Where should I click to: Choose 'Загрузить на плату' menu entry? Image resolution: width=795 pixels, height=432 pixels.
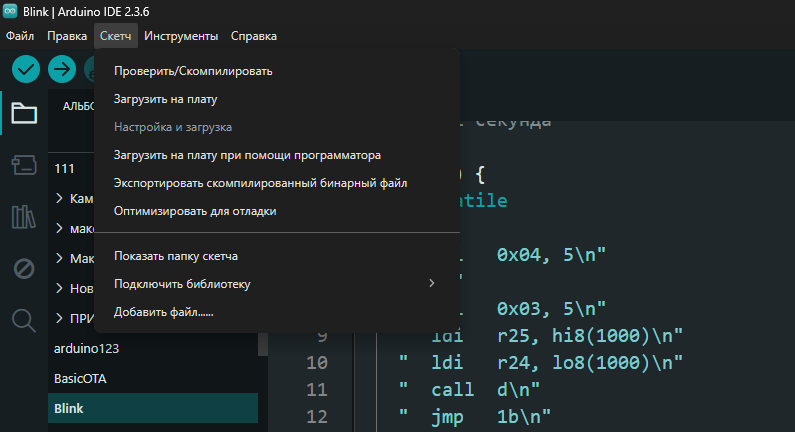pyautogui.click(x=165, y=100)
